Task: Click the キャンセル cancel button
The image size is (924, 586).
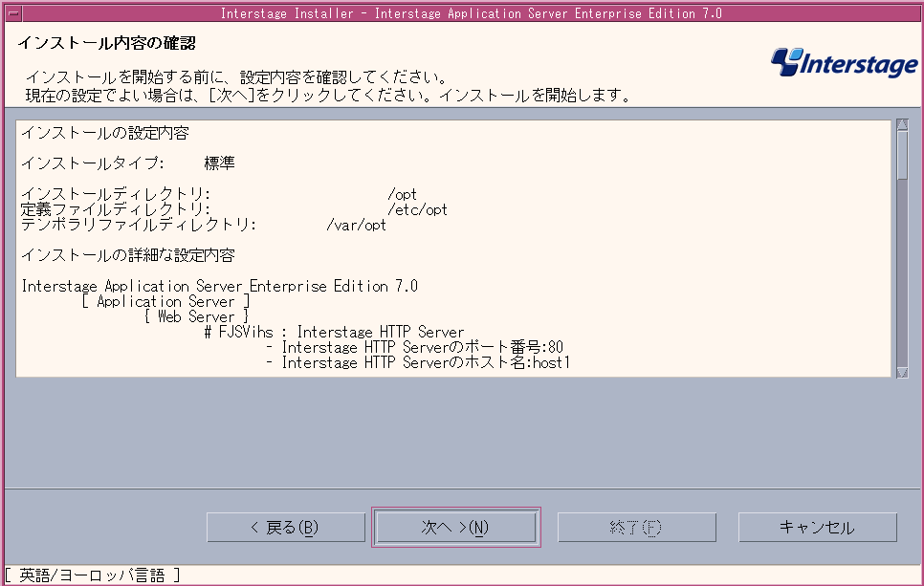Action: click(817, 527)
